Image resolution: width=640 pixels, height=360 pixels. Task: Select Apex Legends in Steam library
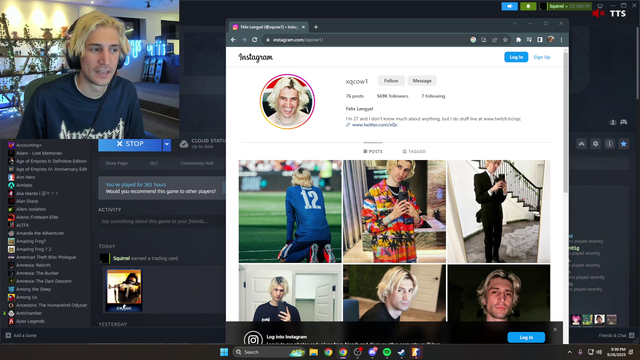(30, 321)
